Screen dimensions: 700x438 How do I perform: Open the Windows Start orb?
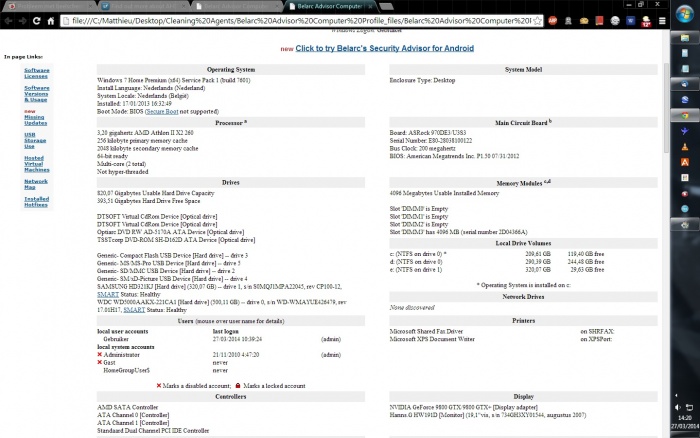tap(685, 14)
